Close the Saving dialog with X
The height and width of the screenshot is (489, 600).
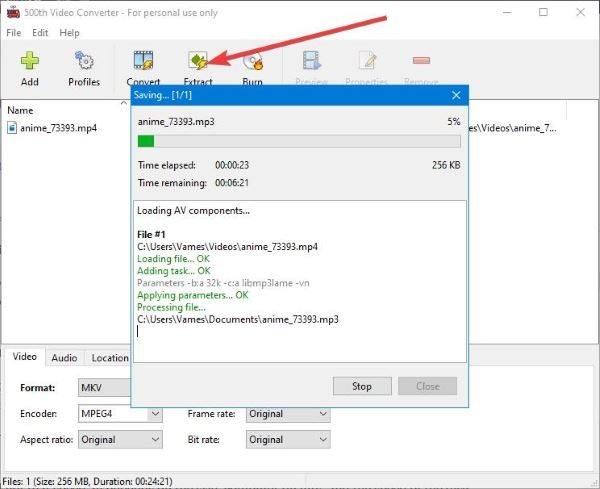pyautogui.click(x=456, y=95)
